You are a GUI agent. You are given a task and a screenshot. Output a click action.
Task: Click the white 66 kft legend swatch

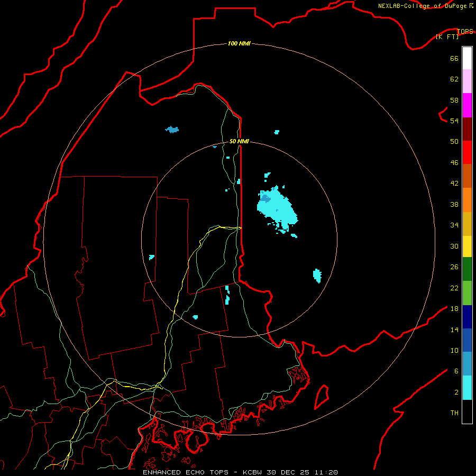(467, 58)
